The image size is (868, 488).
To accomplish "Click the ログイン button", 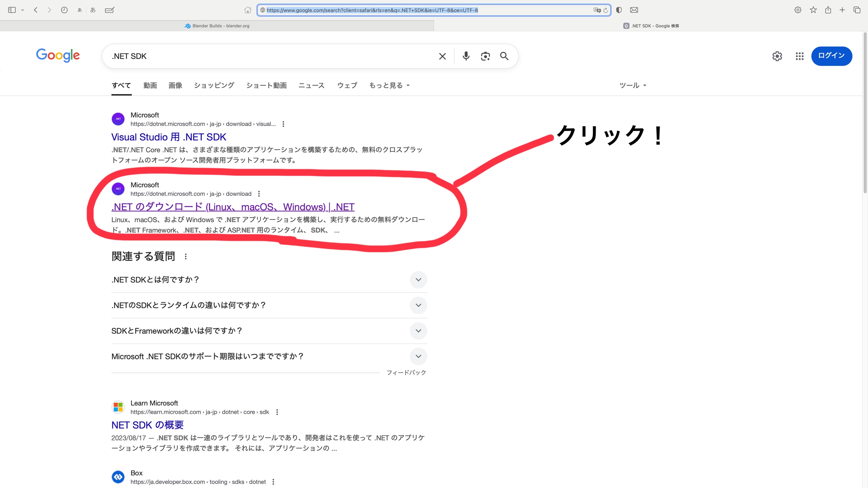I will point(832,56).
